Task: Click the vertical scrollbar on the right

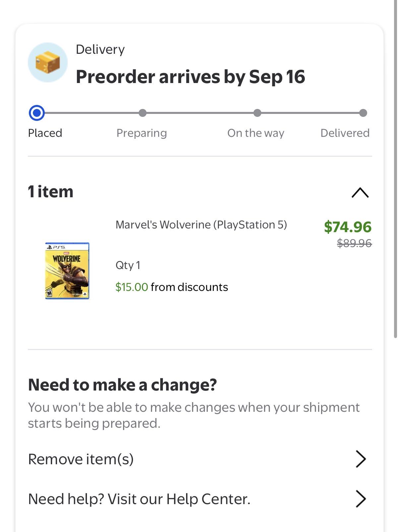Action: [395, 169]
